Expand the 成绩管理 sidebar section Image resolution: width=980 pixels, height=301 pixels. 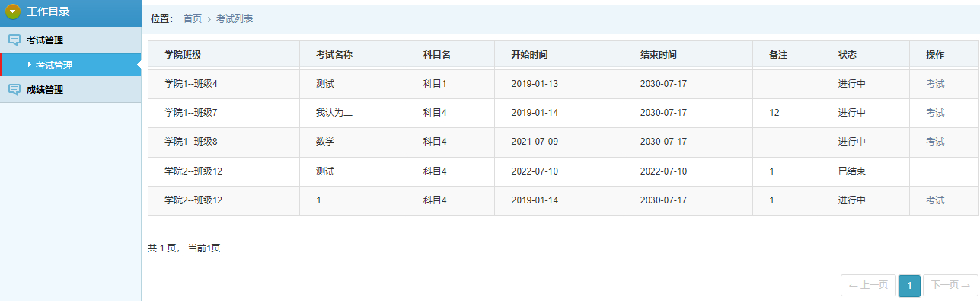(x=70, y=90)
